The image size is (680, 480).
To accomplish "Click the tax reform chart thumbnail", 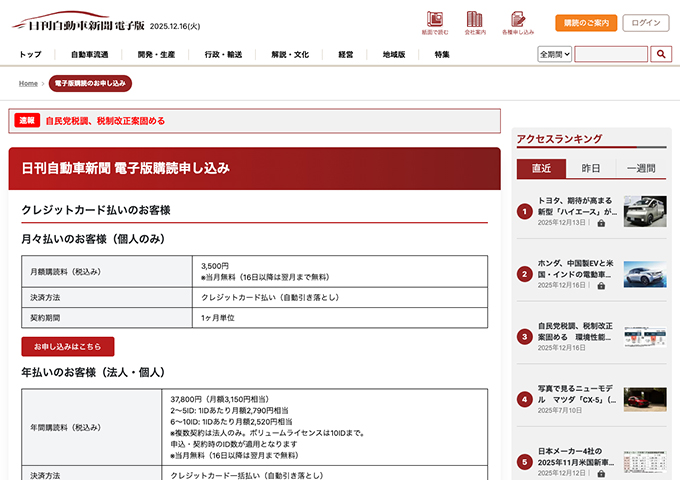I will [x=645, y=336].
